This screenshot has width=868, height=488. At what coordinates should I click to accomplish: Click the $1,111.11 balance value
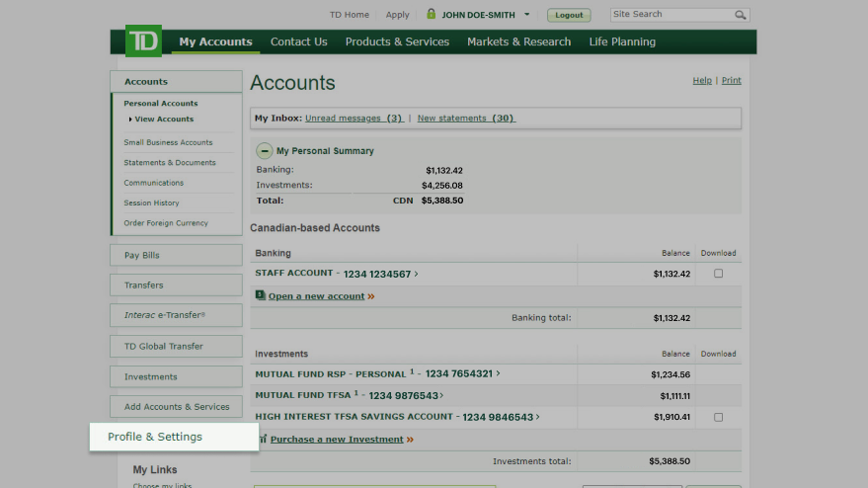(674, 396)
